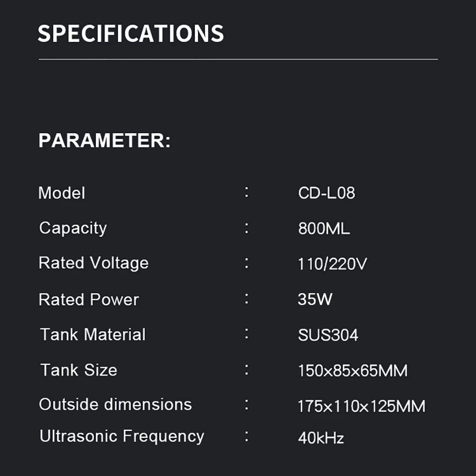Click the PARAMETER: subheading
This screenshot has height=476, width=476.
pos(104,141)
